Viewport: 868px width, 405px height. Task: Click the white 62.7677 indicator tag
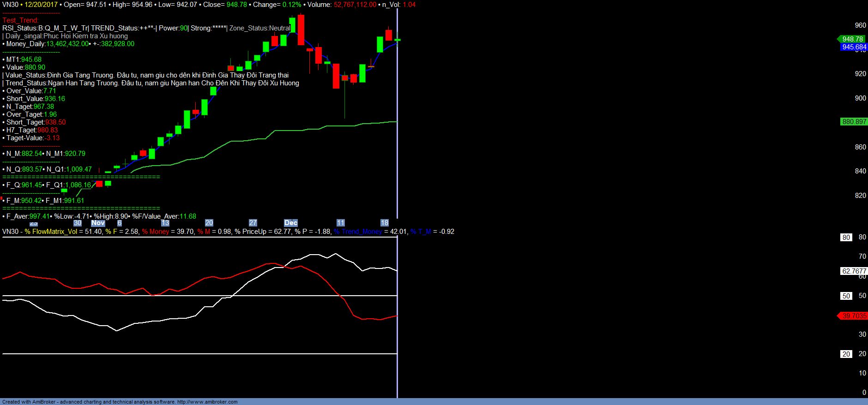pyautogui.click(x=854, y=271)
